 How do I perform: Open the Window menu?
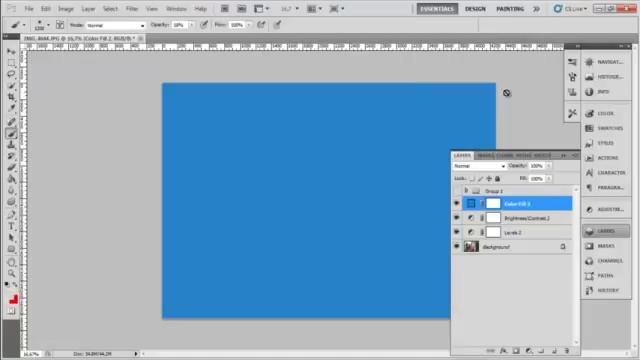[176, 9]
